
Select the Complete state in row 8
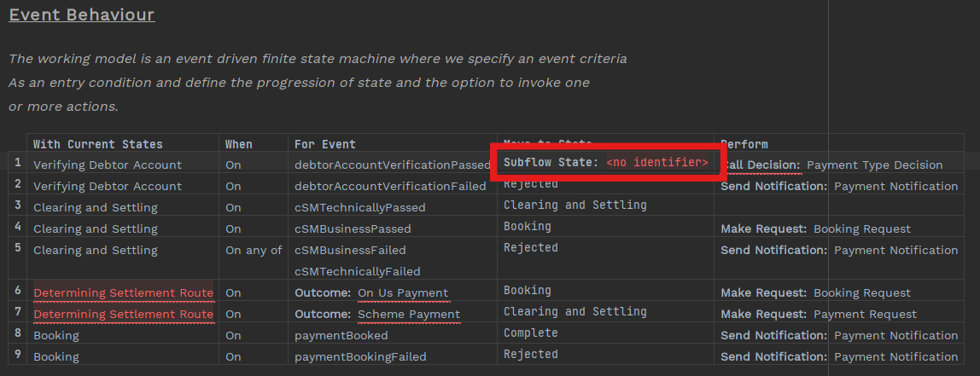530,333
